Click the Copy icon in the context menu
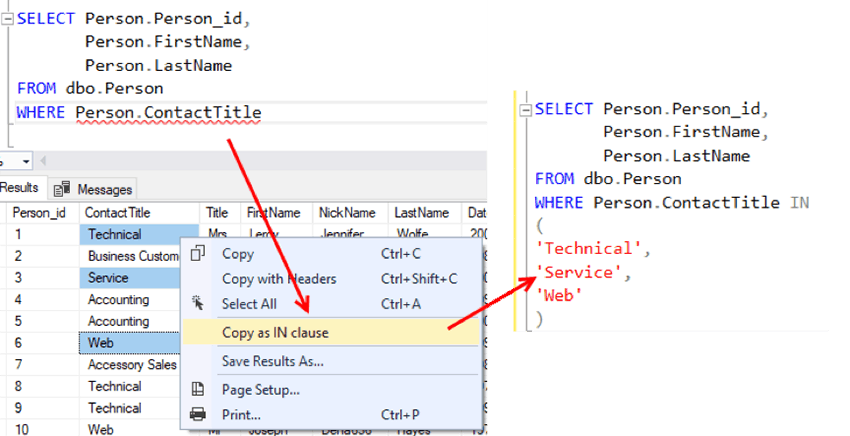This screenshot has height=436, width=850. (198, 254)
